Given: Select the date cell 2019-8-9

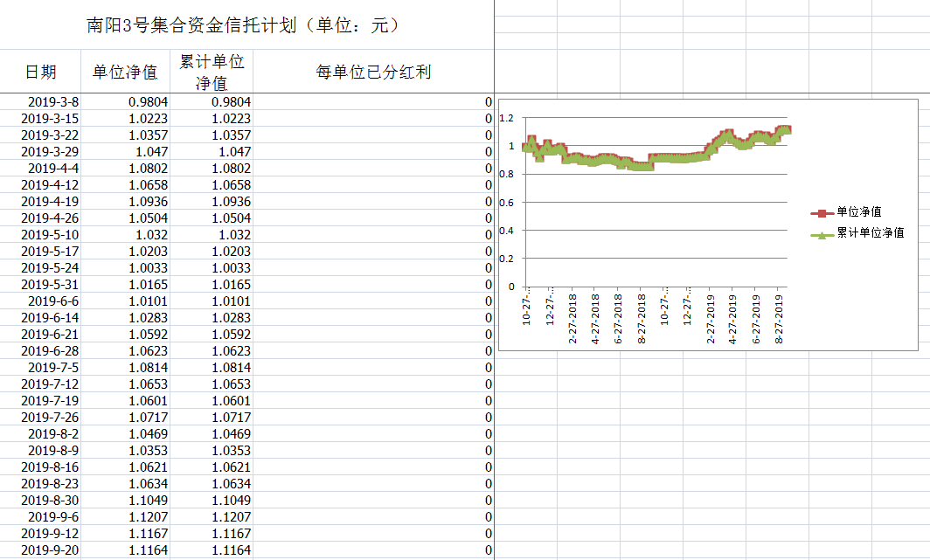Looking at the screenshot, I should point(40,451).
